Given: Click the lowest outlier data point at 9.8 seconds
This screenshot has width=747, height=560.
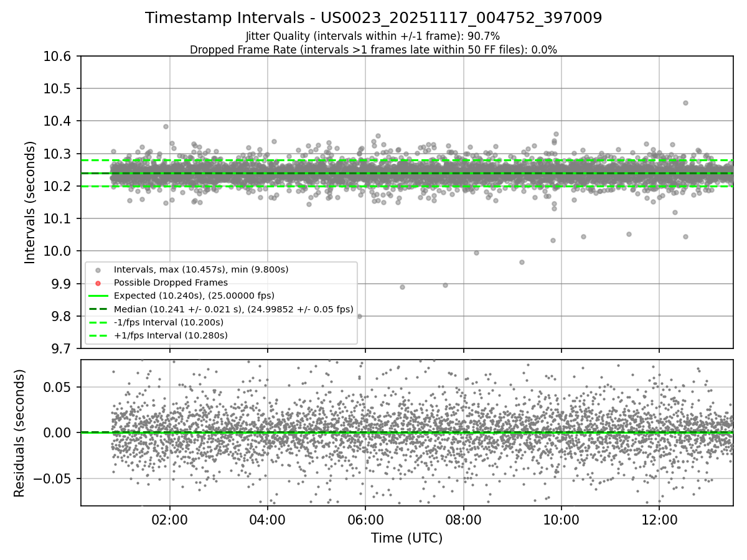Looking at the screenshot, I should (x=359, y=316).
